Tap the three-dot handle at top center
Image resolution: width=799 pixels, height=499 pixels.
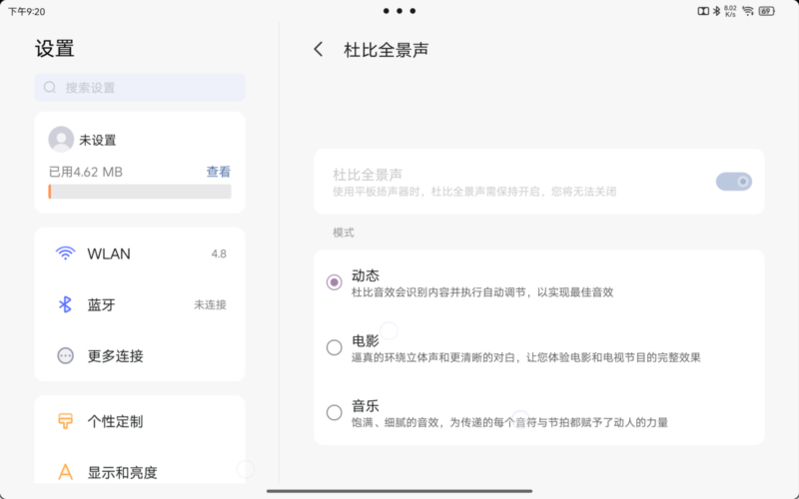(399, 11)
